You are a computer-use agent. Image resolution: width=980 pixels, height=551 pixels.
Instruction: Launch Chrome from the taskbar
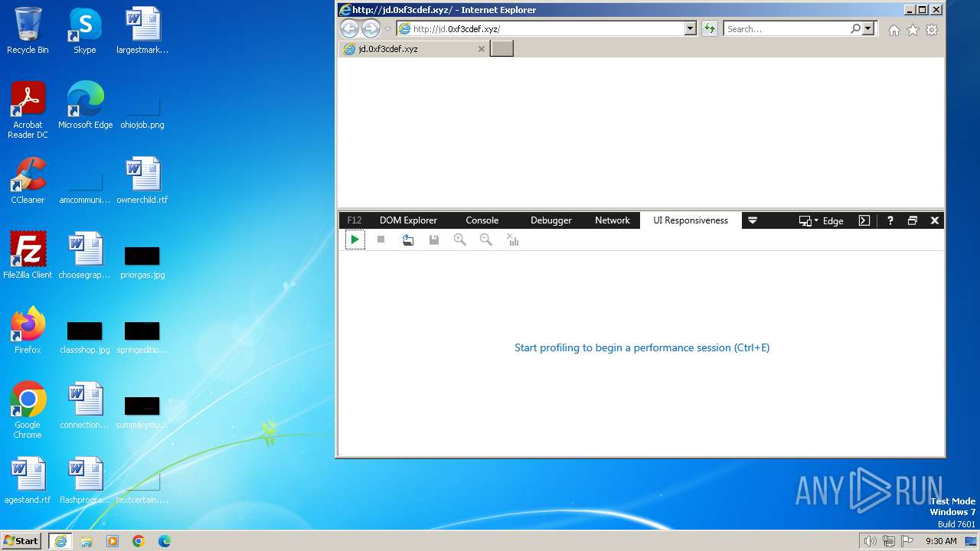[139, 540]
